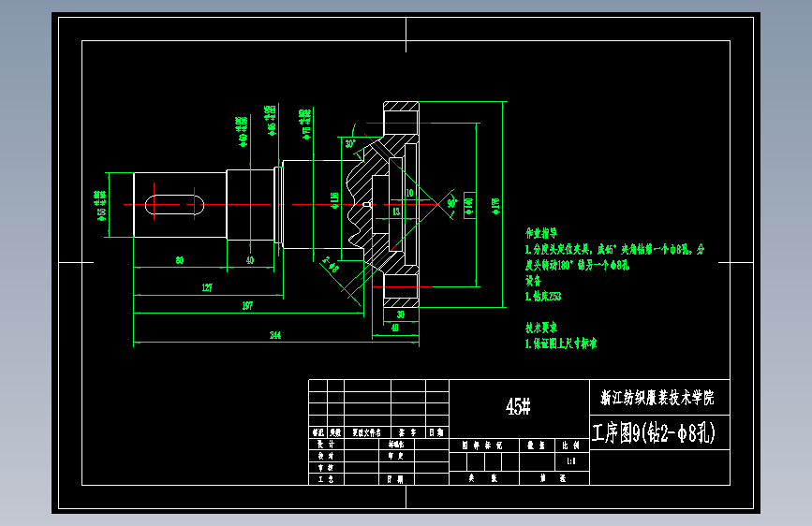The width and height of the screenshot is (812, 526).
Task: Select the φ55 shaft diameter dimension
Action: click(100, 205)
